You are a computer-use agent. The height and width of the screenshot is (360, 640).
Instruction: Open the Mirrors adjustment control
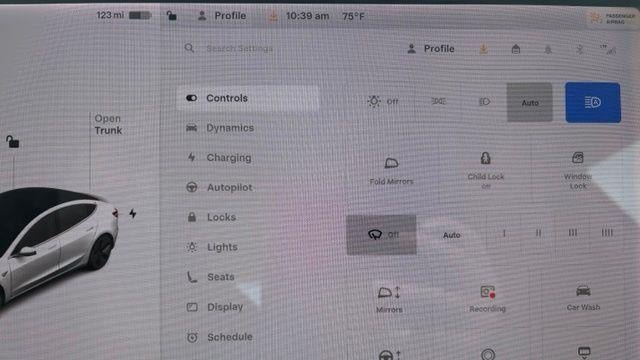[x=389, y=300]
